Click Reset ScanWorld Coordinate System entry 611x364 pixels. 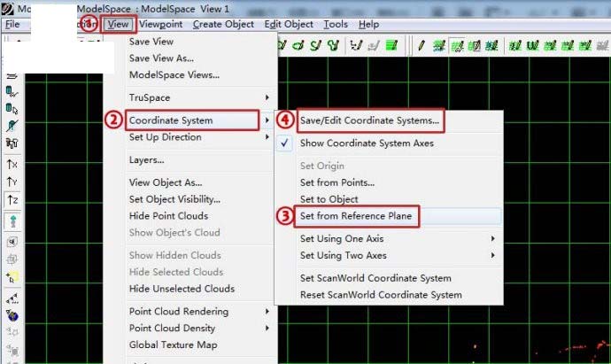[381, 295]
